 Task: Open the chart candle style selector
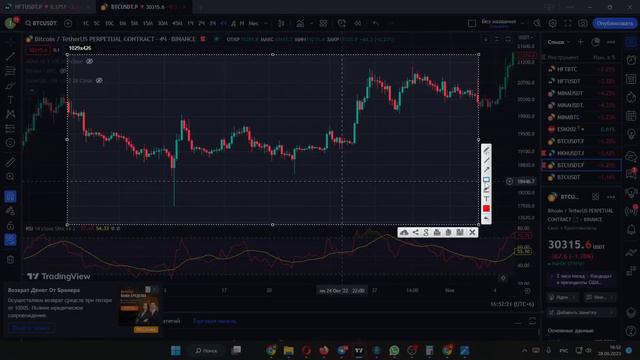[x=281, y=23]
